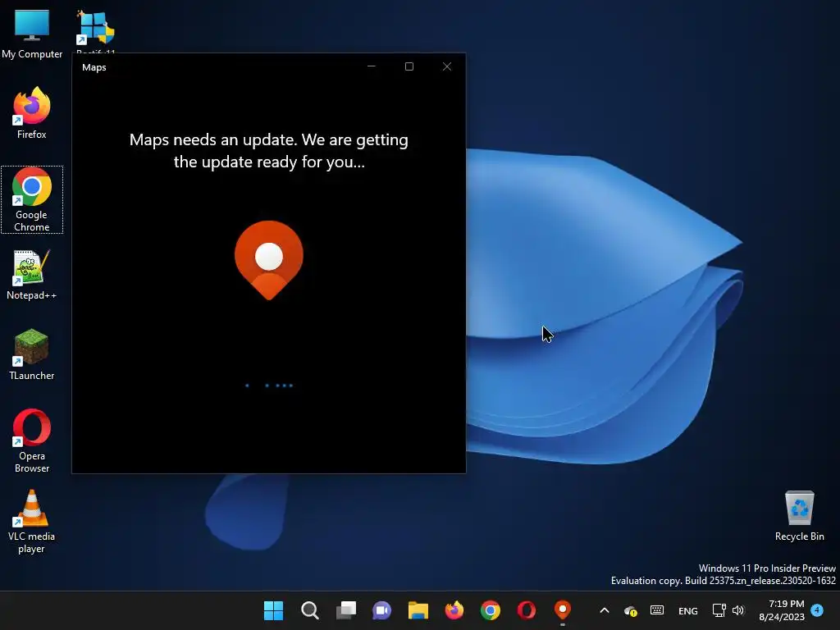The height and width of the screenshot is (630, 840).
Task: Switch input language ENG
Action: 688,610
